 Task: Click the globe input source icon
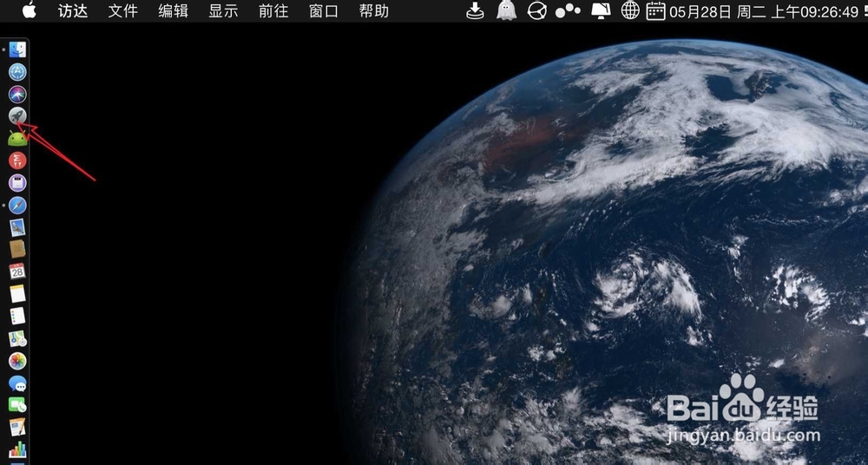click(x=630, y=10)
